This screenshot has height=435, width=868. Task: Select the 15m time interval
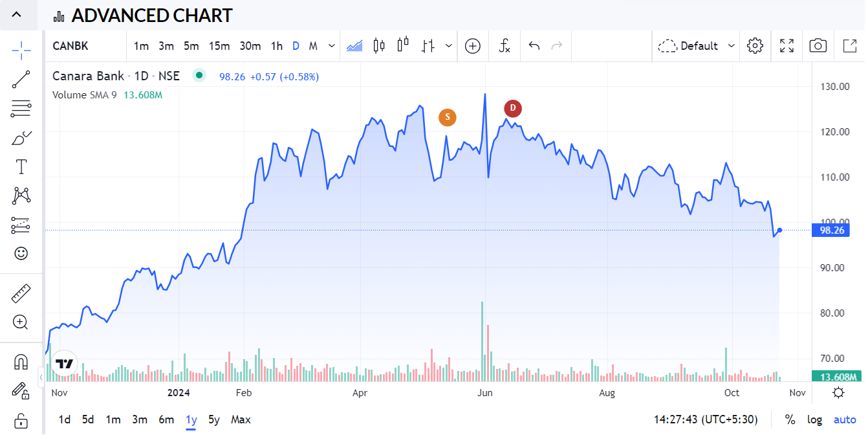tap(219, 46)
